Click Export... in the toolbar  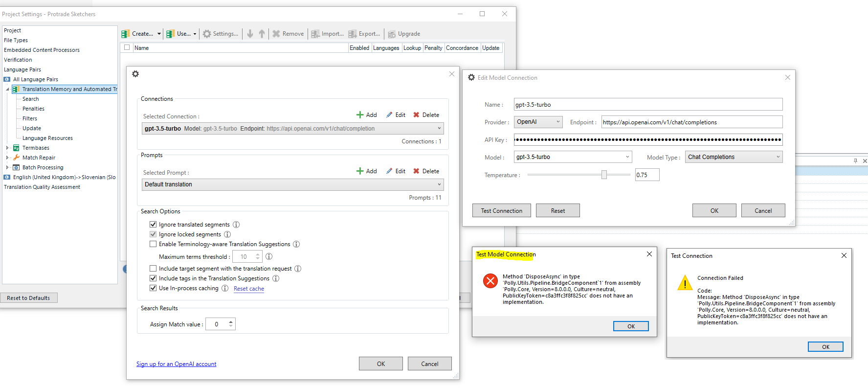(364, 34)
